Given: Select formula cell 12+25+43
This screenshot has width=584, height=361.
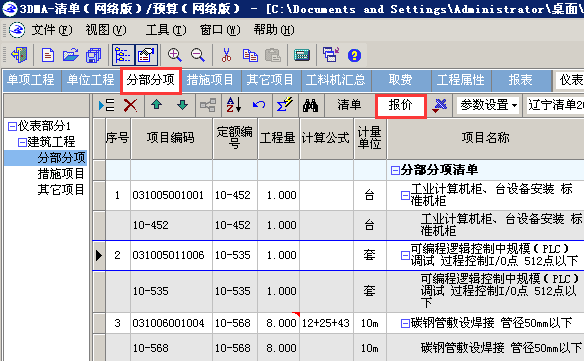Looking at the screenshot, I should click(326, 323).
